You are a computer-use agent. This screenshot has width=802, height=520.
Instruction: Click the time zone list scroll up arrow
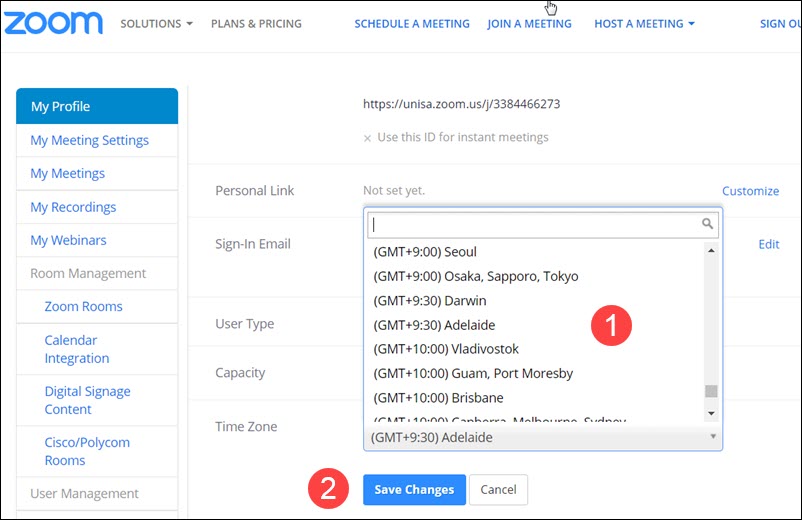[711, 251]
